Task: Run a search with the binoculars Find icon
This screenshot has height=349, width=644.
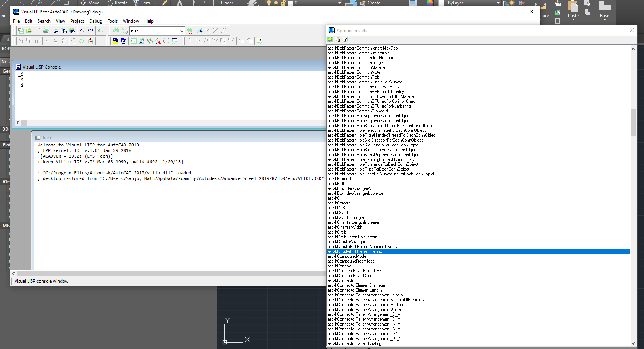Action: (116, 31)
